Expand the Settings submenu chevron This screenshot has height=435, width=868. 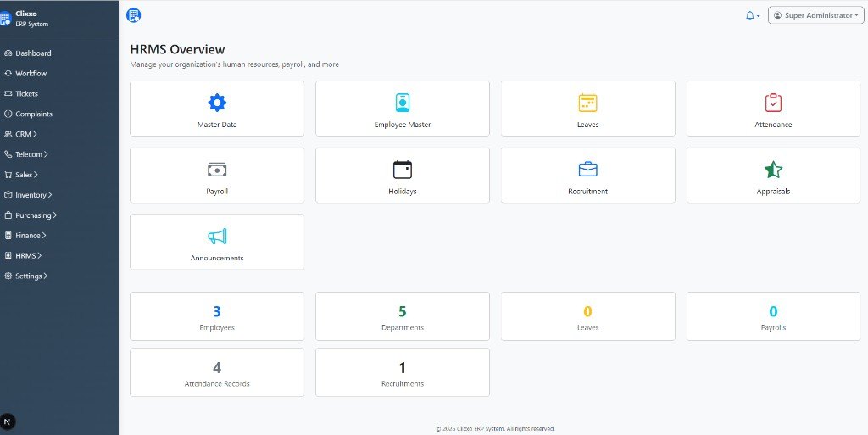click(x=46, y=276)
